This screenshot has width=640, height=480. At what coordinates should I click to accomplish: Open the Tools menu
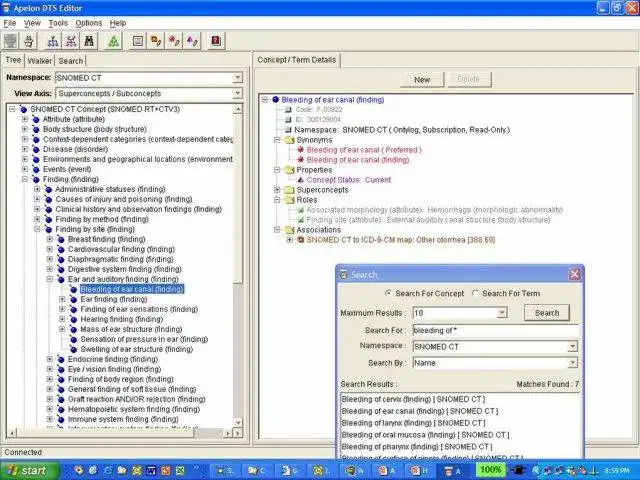pyautogui.click(x=58, y=23)
